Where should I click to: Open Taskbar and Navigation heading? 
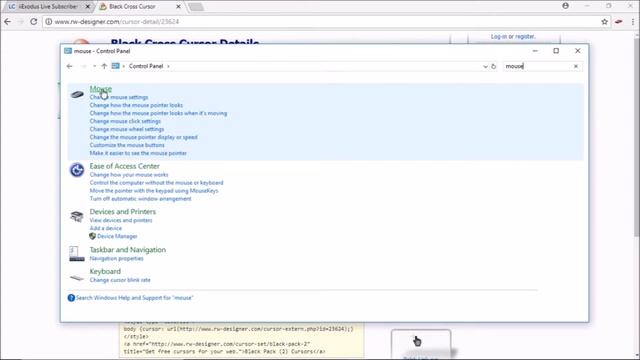pyautogui.click(x=128, y=250)
